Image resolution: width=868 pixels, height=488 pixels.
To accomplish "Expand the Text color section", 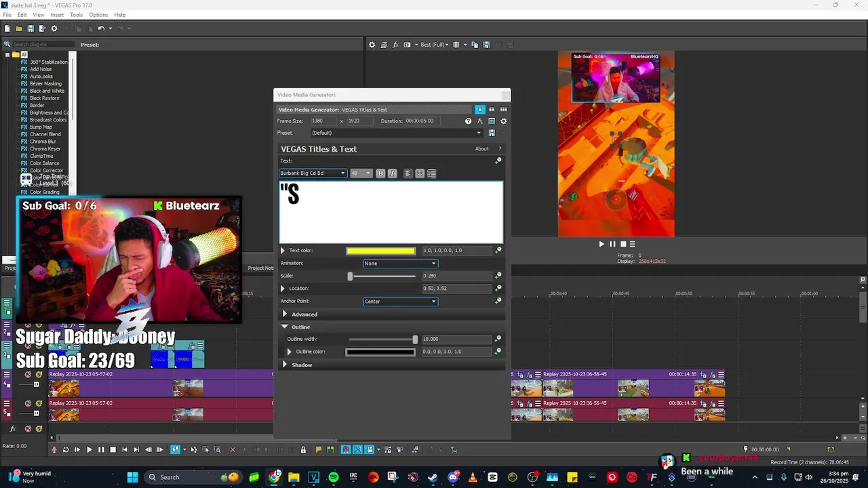I will tap(283, 251).
